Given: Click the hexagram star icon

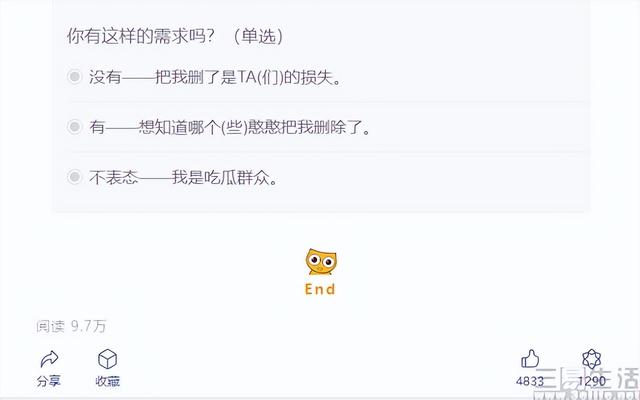Looking at the screenshot, I should pos(591,359).
